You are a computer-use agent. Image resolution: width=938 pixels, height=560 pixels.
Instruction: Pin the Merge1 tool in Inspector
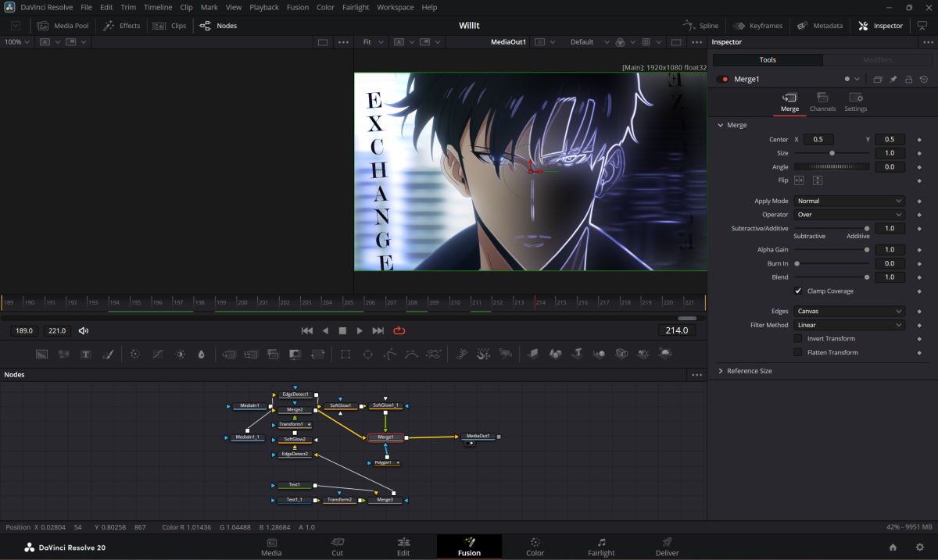coord(893,80)
